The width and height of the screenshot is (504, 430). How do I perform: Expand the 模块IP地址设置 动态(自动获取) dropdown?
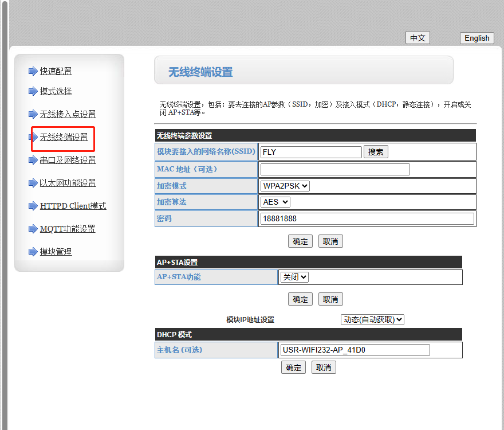pyautogui.click(x=372, y=319)
